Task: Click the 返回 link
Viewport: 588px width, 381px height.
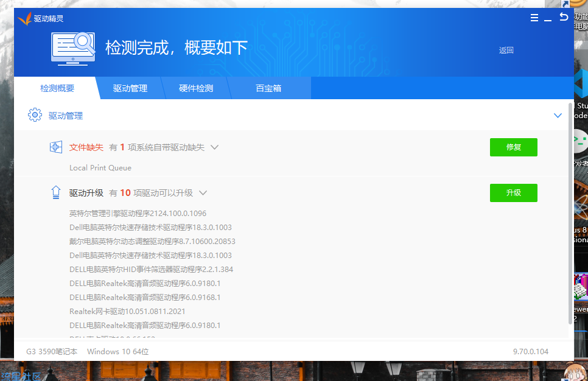Action: click(x=506, y=51)
